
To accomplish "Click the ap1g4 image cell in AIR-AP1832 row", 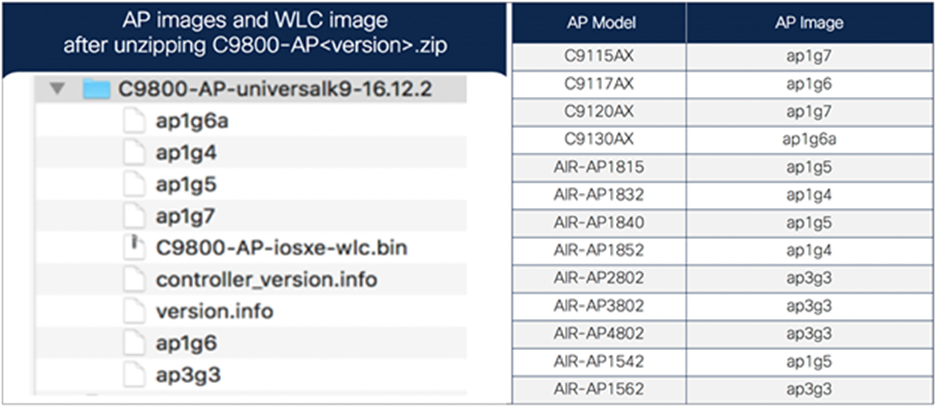I will pyautogui.click(x=809, y=195).
